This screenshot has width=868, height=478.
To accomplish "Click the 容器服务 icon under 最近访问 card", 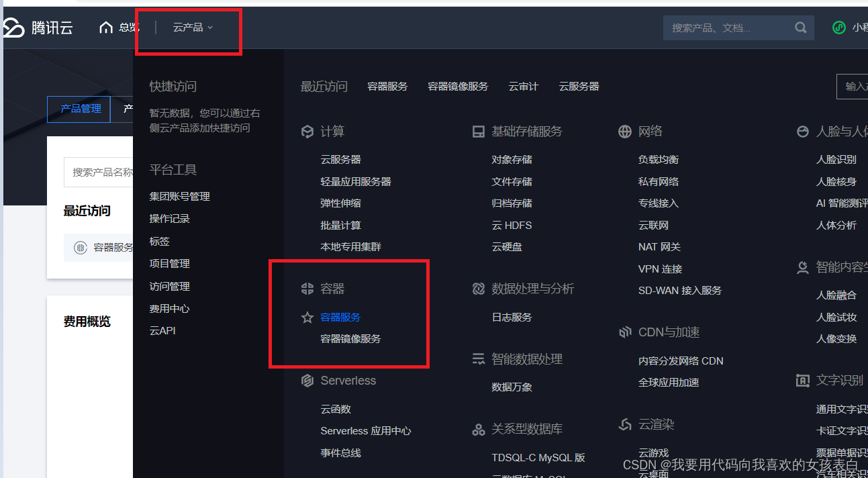I will [x=81, y=248].
